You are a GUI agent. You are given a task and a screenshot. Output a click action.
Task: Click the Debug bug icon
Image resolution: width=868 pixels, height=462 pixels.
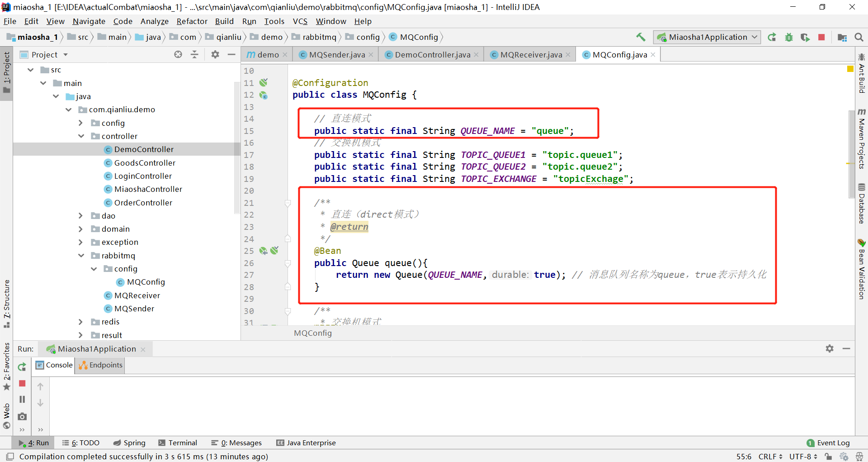[x=789, y=37]
